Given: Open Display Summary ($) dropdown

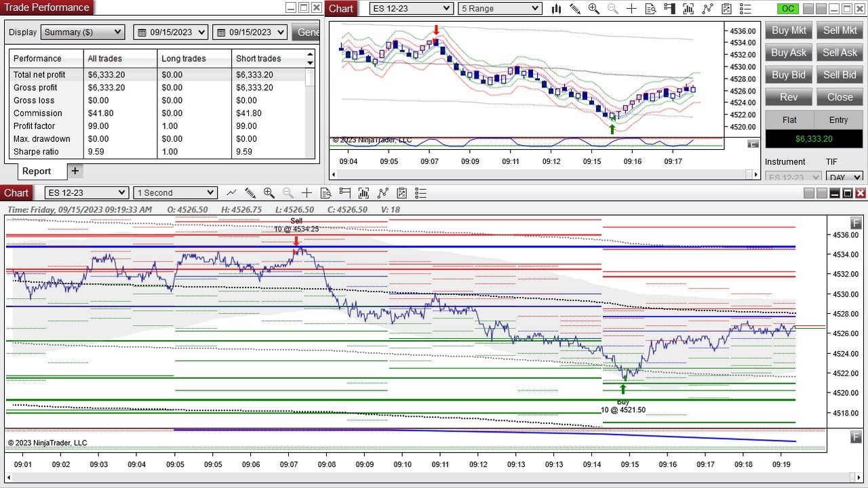Looking at the screenshot, I should 83,33.
